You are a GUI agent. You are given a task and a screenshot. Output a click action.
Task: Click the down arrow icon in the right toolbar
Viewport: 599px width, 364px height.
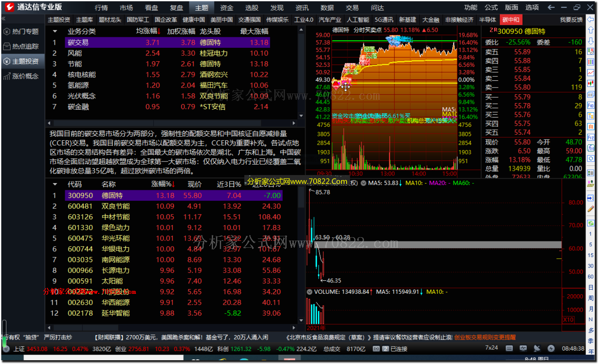(x=591, y=41)
